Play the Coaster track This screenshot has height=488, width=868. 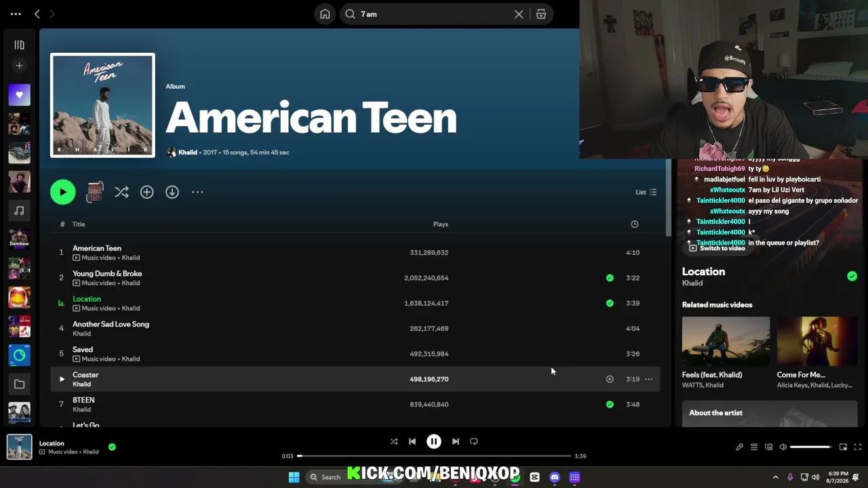[62, 379]
